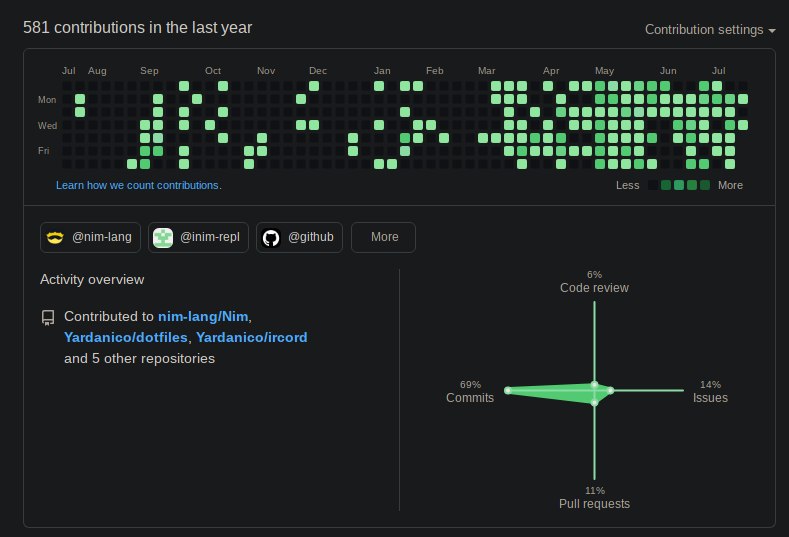This screenshot has width=789, height=537.
Task: Expand the More organizations button
Action: tap(383, 237)
